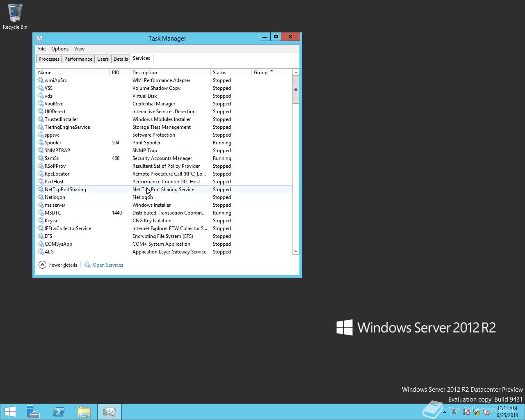Select the VaultSvc service name
The width and height of the screenshot is (525, 420).
click(54, 104)
